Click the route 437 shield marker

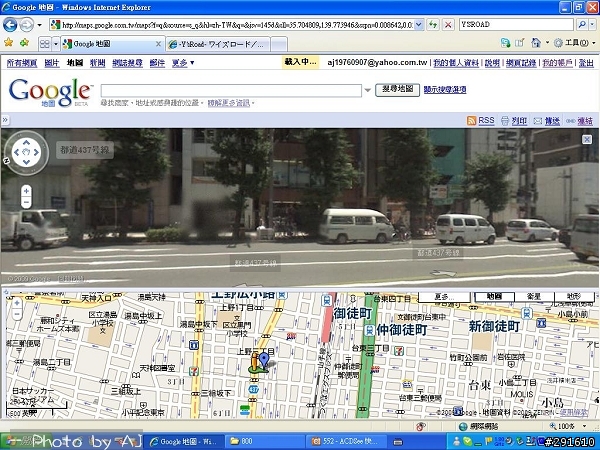[253, 390]
